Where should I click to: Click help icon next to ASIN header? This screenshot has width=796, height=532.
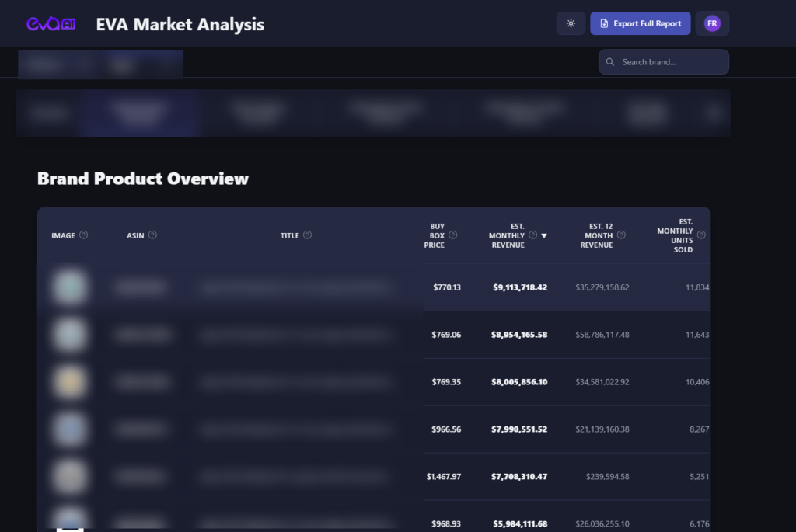point(152,235)
